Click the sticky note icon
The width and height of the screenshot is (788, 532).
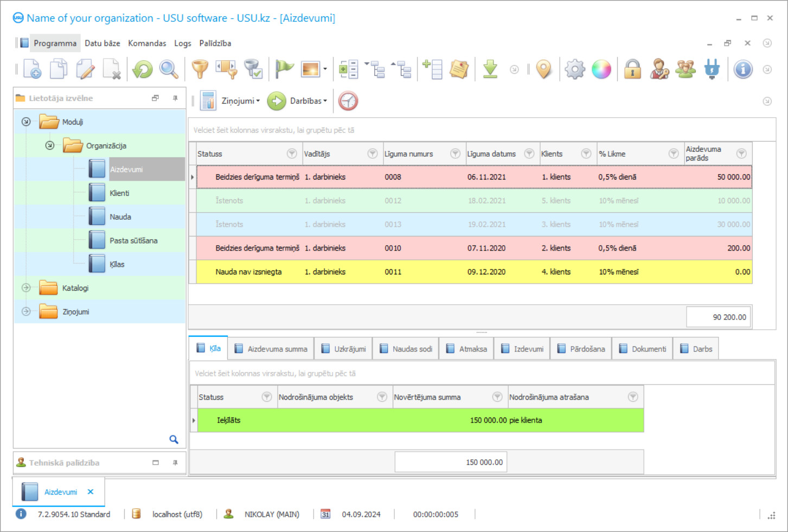(x=459, y=69)
